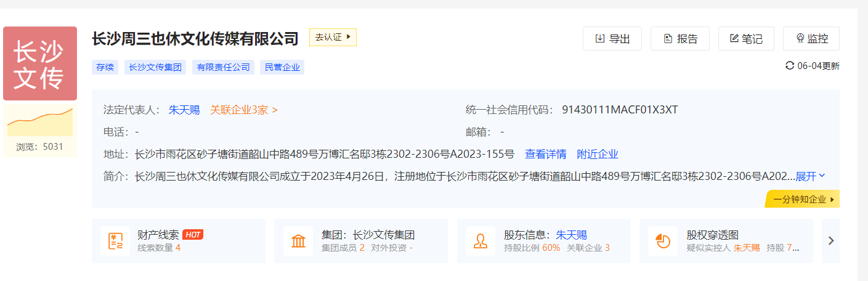Click the 集团 building icon
The image size is (868, 281).
[298, 241]
